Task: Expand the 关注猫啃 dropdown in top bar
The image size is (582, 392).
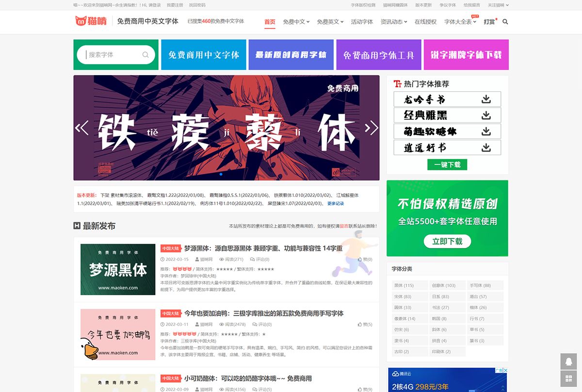Action: click(x=498, y=5)
